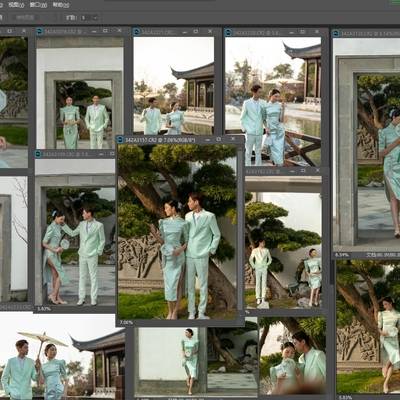Click the front photo of couple under pine tree
Viewport: 400px width, 400px height.
click(x=177, y=232)
